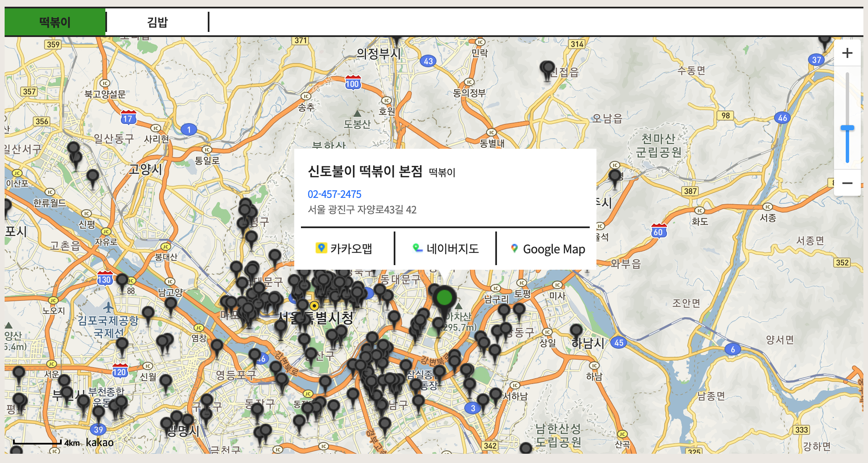Open the location in 네이버지도
Viewport: 868px width, 463px height.
tap(445, 248)
